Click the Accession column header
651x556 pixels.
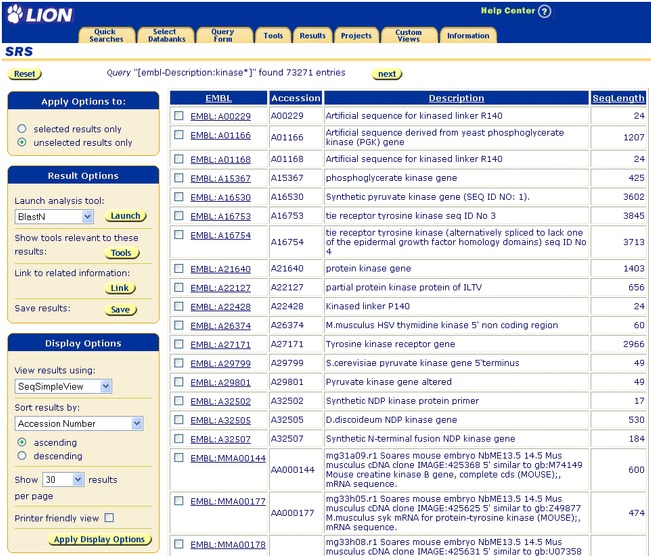[x=296, y=98]
